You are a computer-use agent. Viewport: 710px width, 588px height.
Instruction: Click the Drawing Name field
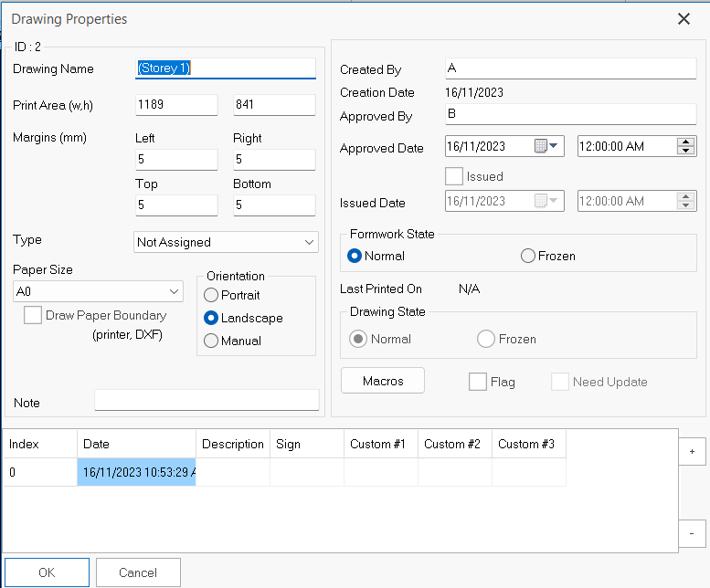click(225, 68)
